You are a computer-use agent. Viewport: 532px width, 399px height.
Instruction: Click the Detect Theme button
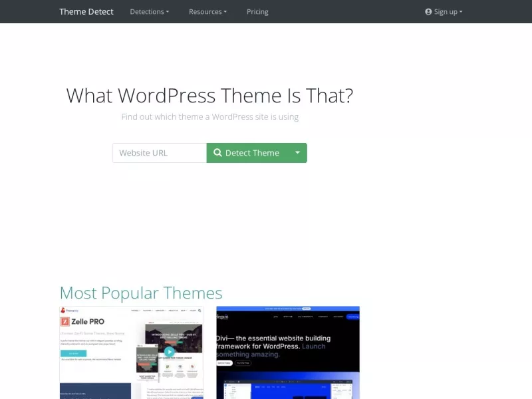point(247,153)
